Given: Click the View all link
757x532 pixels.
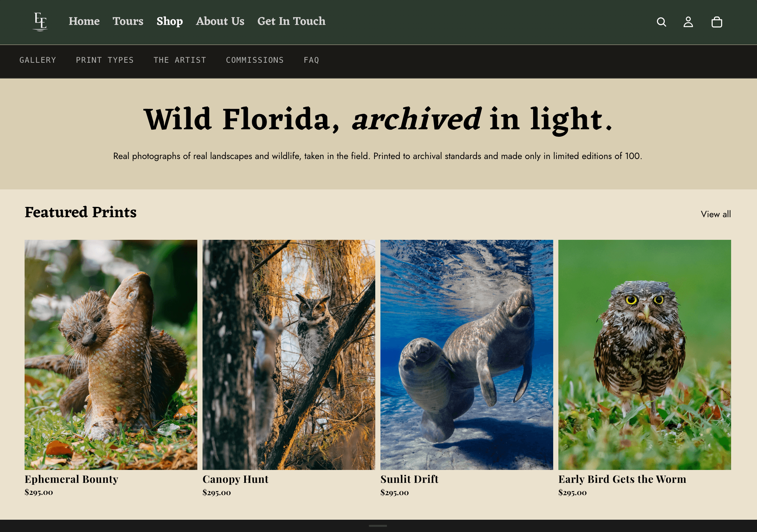Looking at the screenshot, I should pos(716,214).
